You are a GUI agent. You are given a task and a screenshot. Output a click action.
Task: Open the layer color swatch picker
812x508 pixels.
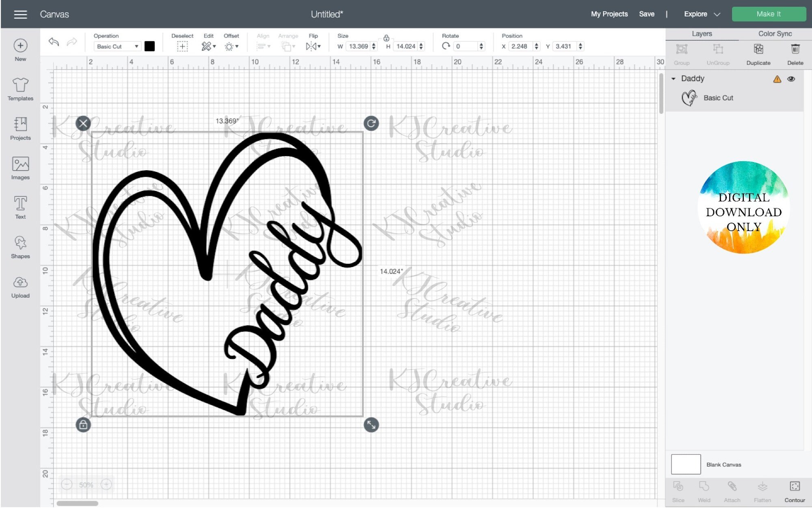(150, 46)
